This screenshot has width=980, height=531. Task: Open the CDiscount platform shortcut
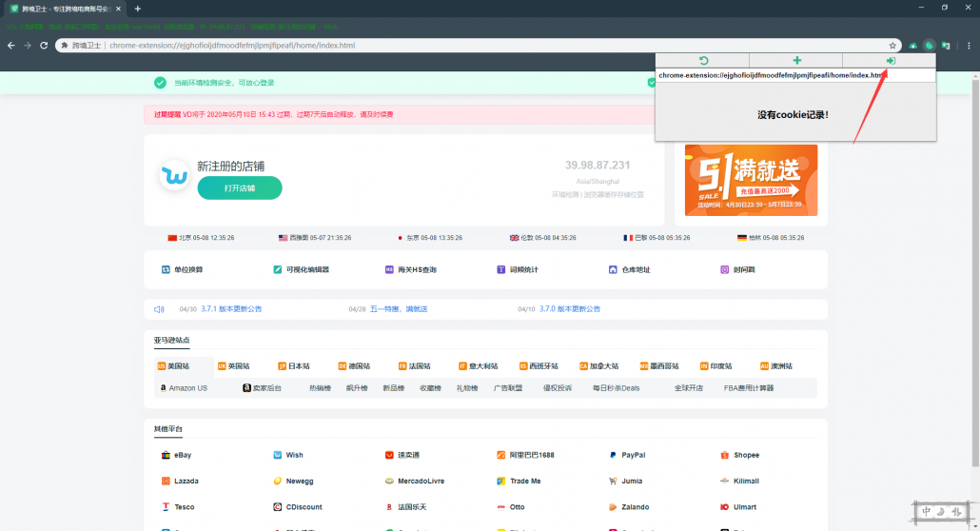point(298,507)
